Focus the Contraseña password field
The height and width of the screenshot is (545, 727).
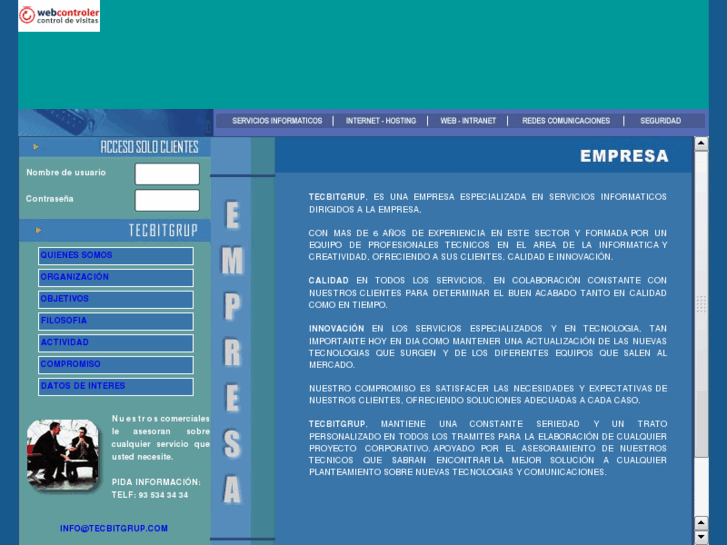[x=167, y=200]
